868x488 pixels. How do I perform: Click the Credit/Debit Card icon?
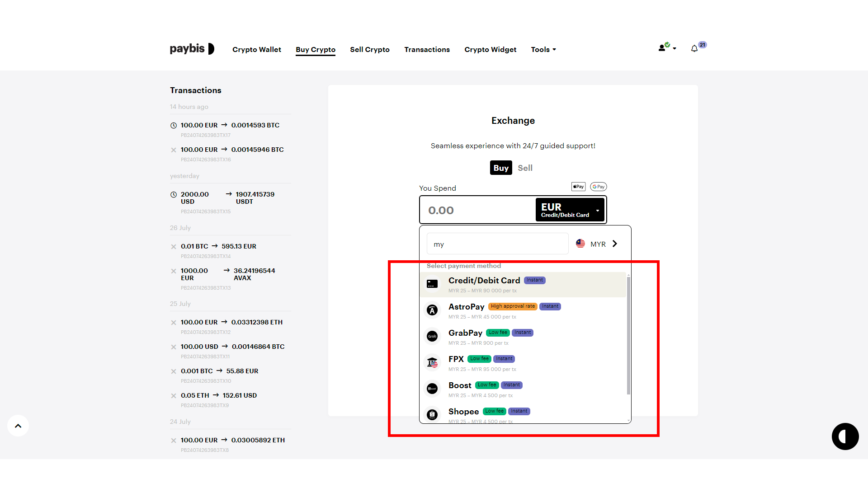click(432, 284)
